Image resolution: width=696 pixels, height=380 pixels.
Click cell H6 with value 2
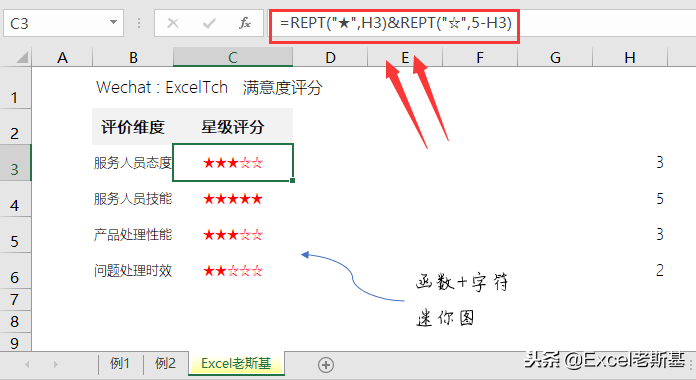pyautogui.click(x=629, y=271)
